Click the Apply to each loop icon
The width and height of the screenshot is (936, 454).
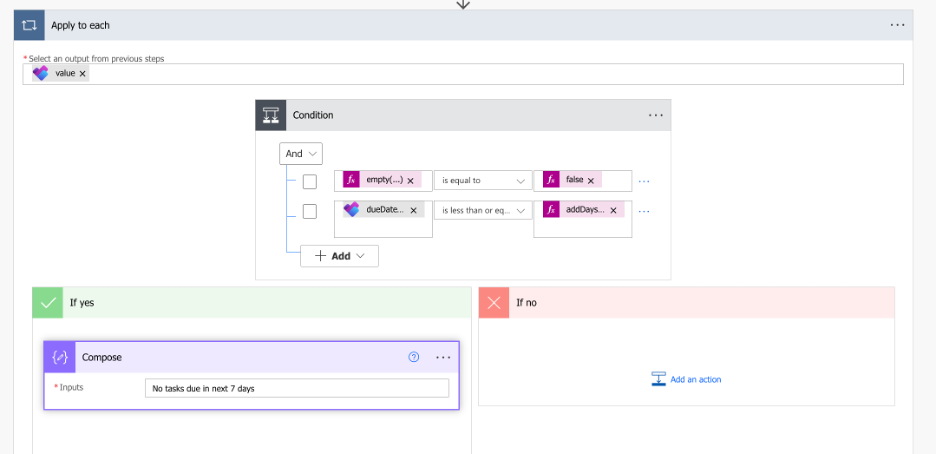click(x=29, y=25)
